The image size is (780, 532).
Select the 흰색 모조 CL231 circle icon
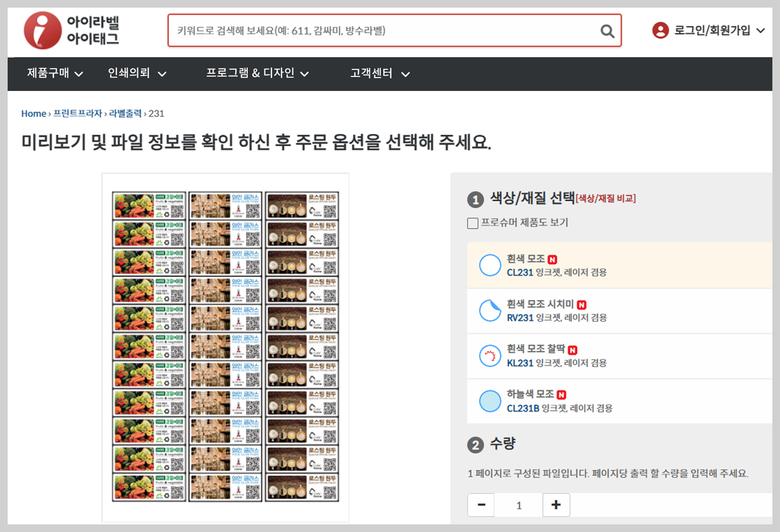click(x=490, y=265)
